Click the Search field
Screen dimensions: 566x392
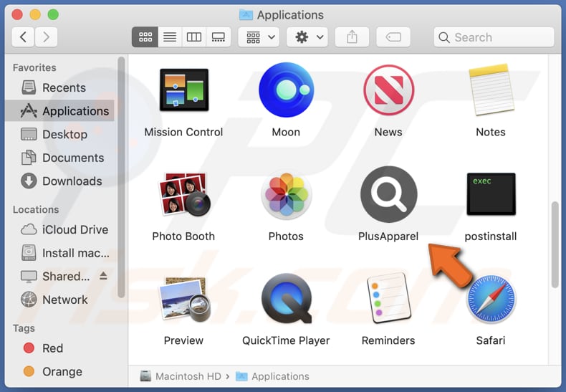point(494,37)
